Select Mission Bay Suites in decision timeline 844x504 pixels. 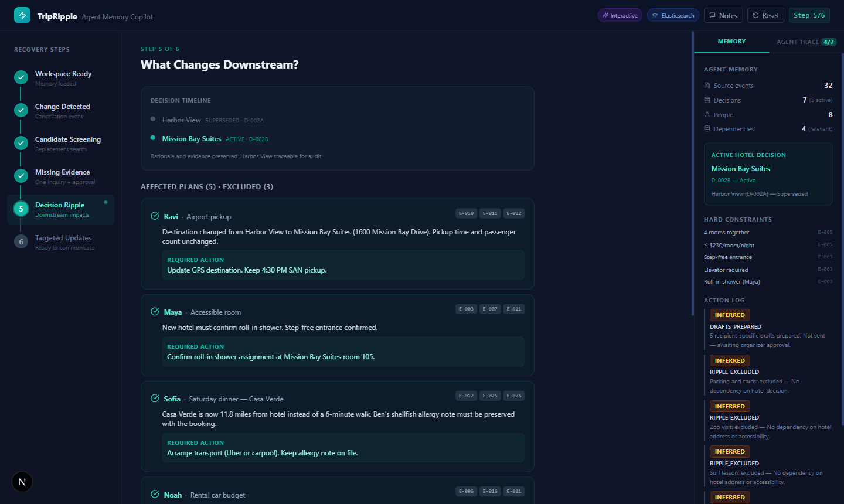[191, 139]
